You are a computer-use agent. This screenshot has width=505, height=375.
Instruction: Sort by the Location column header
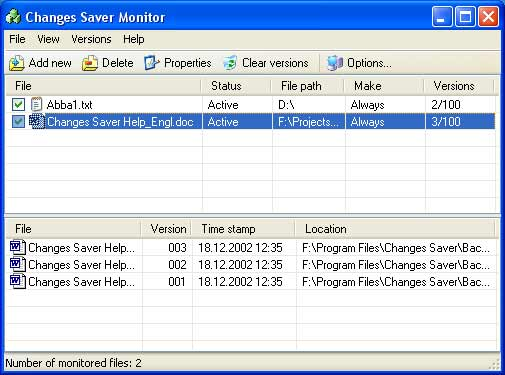395,229
